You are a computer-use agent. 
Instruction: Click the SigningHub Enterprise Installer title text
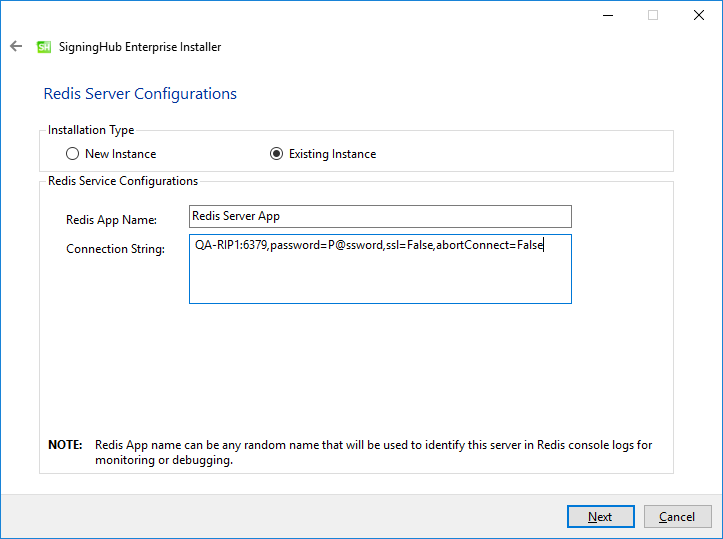tap(140, 47)
